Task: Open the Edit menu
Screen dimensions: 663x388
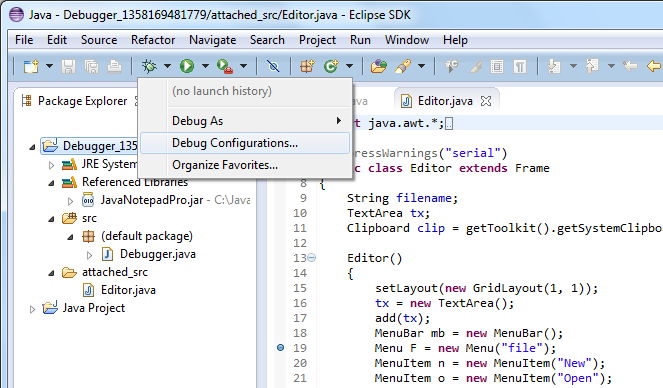Action: pos(57,40)
